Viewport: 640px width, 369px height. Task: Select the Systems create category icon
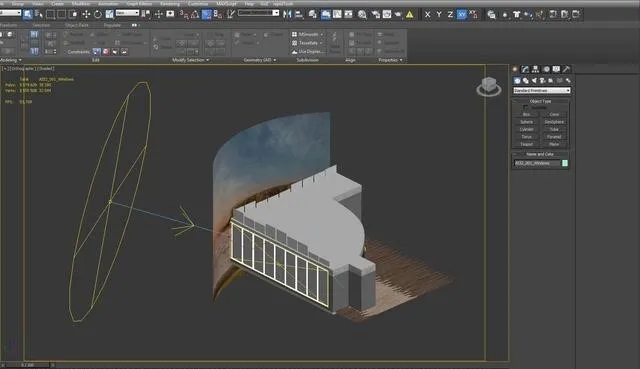[568, 80]
